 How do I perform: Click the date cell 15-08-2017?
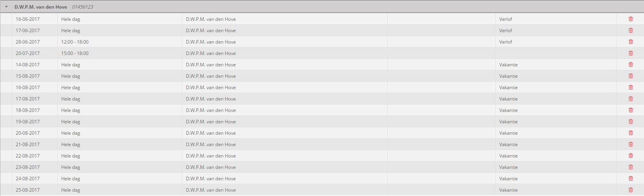pos(35,76)
